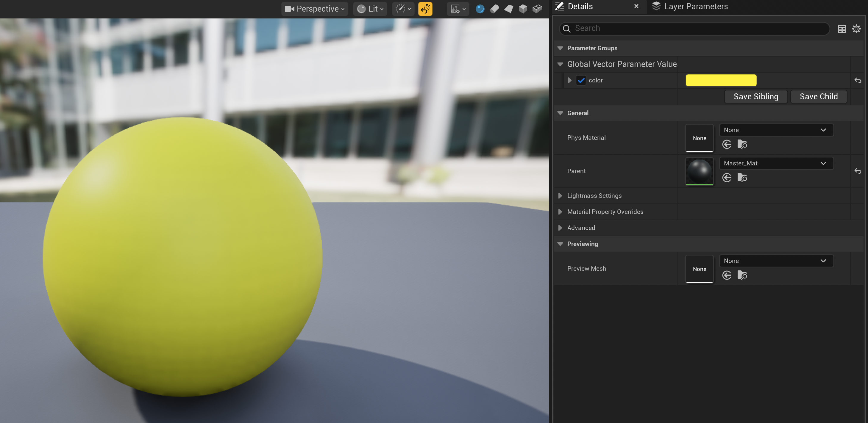Browse to Preview Mesh in Content Browser
Image resolution: width=868 pixels, height=423 pixels.
[x=742, y=275]
